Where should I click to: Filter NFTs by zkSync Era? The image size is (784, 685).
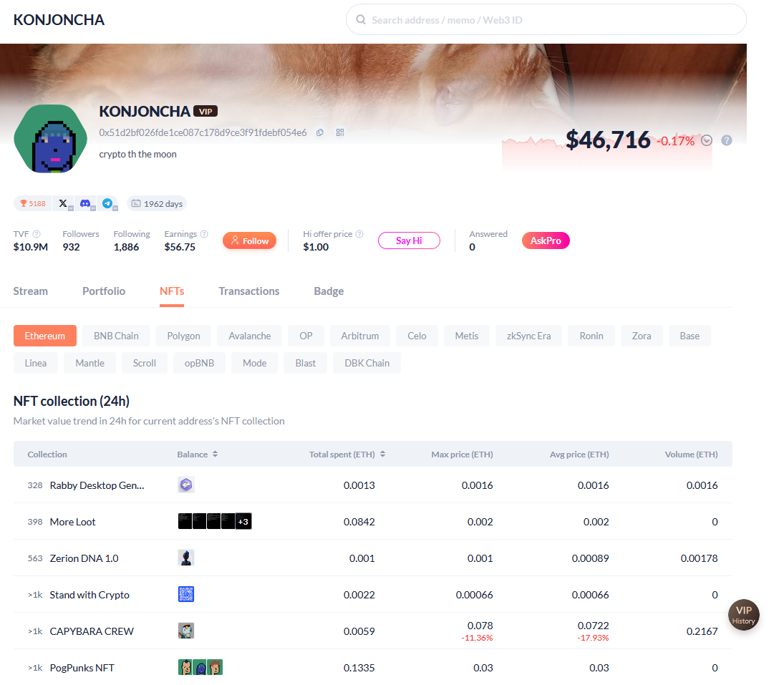(528, 336)
